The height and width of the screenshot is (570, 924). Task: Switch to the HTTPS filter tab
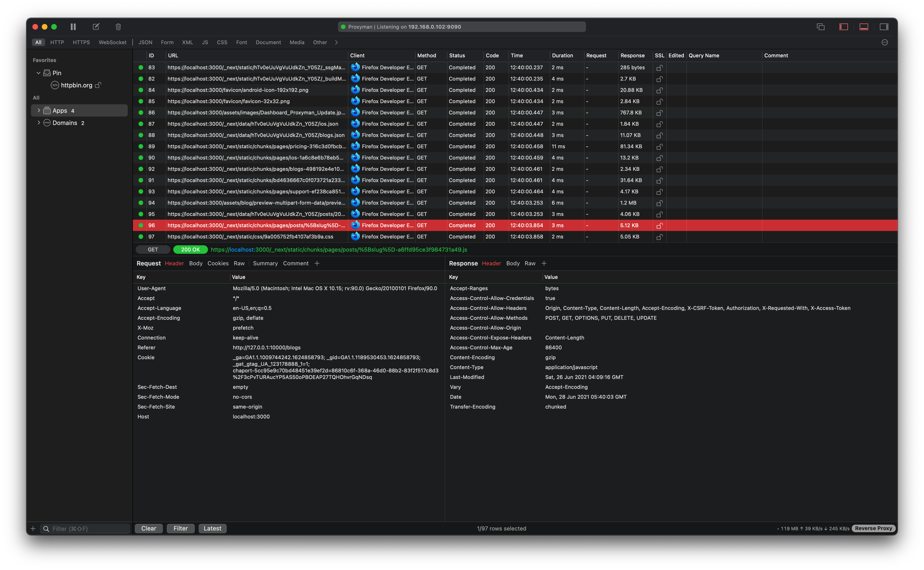pyautogui.click(x=81, y=42)
